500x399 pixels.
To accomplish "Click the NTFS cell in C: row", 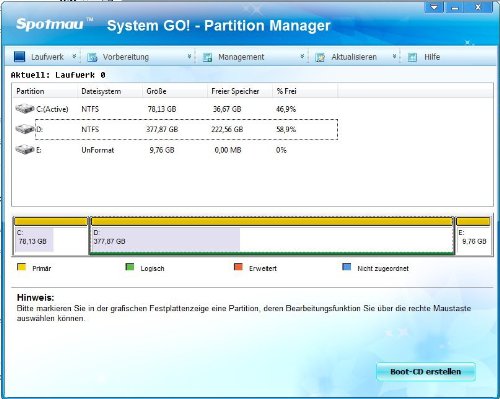I will pos(90,109).
